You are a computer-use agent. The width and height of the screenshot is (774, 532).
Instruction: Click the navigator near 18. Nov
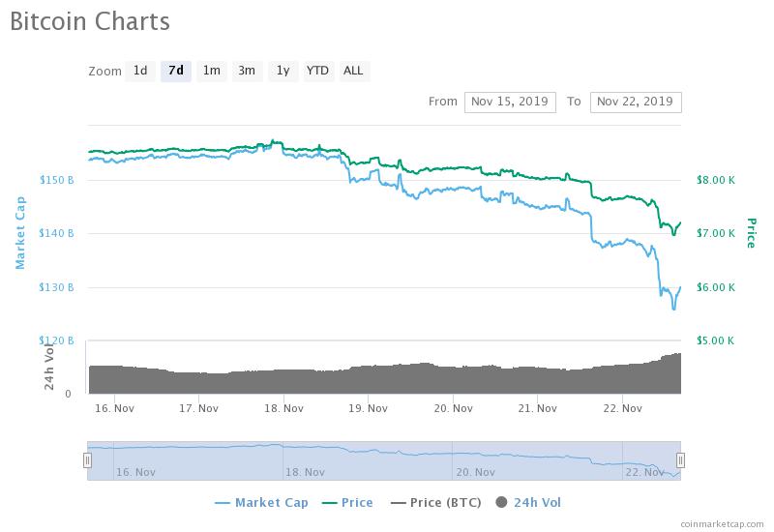(305, 472)
